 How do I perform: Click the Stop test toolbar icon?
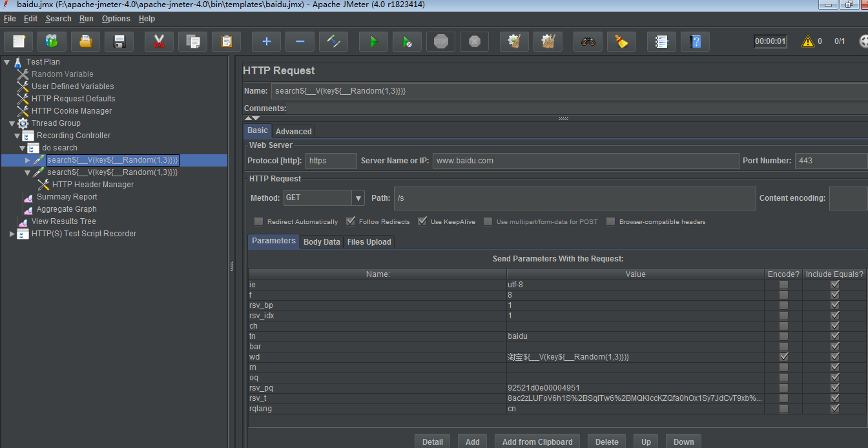441,42
